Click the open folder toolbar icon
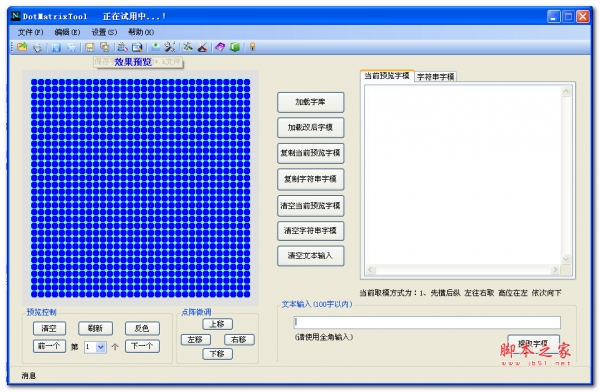This screenshot has height=392, width=600. [23, 47]
